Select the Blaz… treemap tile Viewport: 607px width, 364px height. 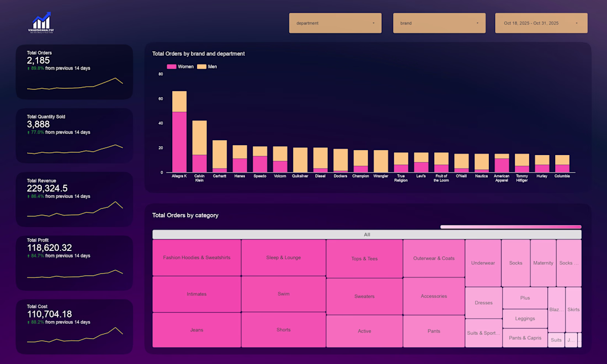pos(556,309)
